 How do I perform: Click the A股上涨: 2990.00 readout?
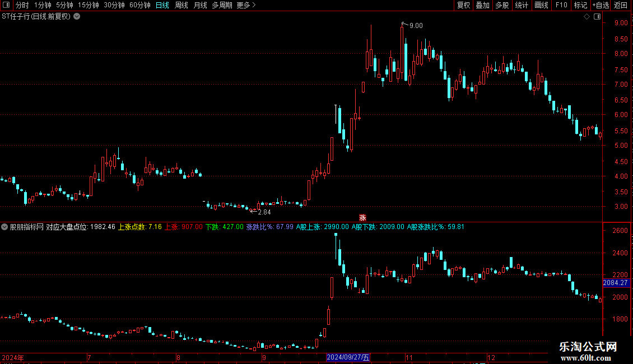click(322, 227)
